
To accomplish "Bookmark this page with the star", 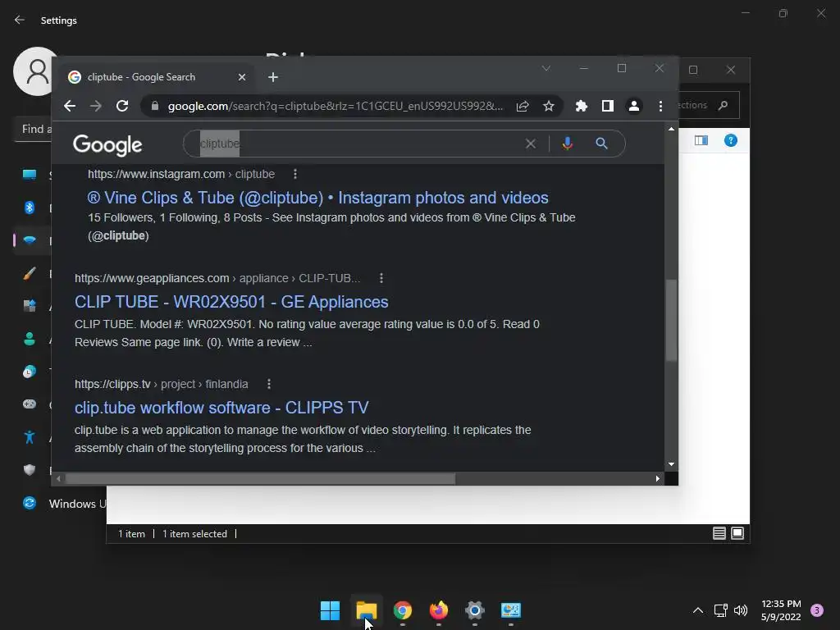I will [x=549, y=106].
